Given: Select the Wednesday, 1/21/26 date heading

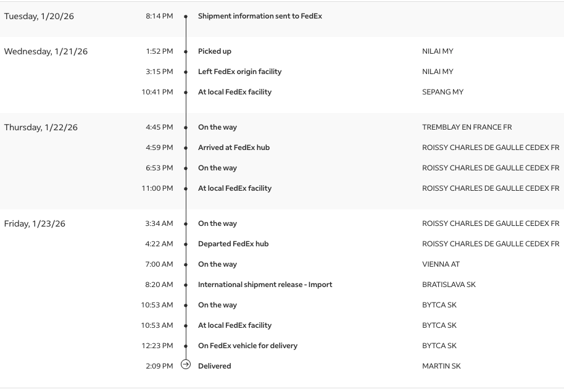Looking at the screenshot, I should pyautogui.click(x=46, y=51).
